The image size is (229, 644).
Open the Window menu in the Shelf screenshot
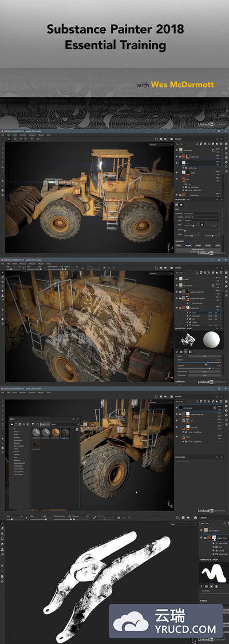tap(22, 393)
